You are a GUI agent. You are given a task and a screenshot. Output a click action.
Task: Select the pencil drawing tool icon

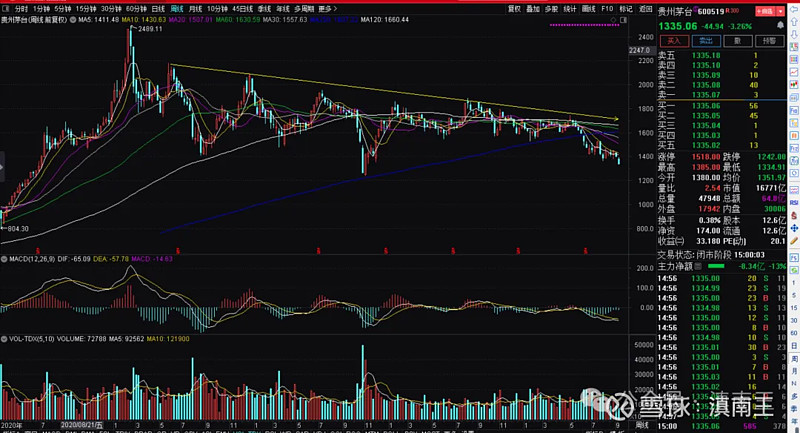(x=794, y=241)
